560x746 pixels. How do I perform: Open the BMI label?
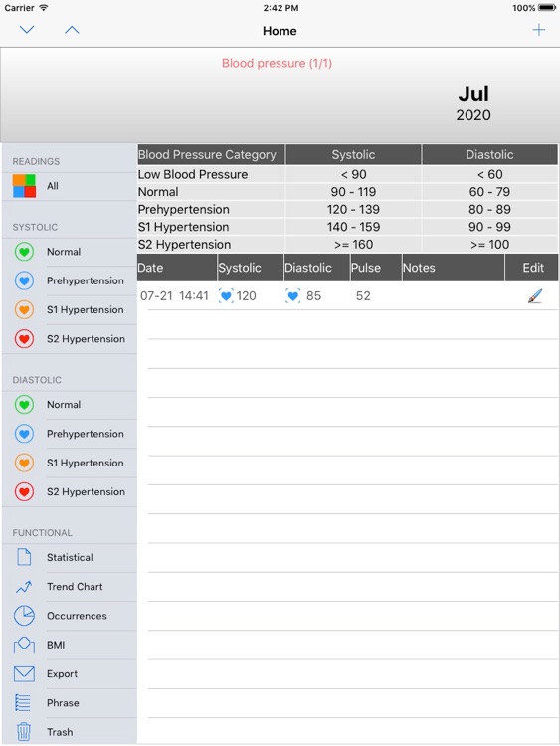point(56,645)
